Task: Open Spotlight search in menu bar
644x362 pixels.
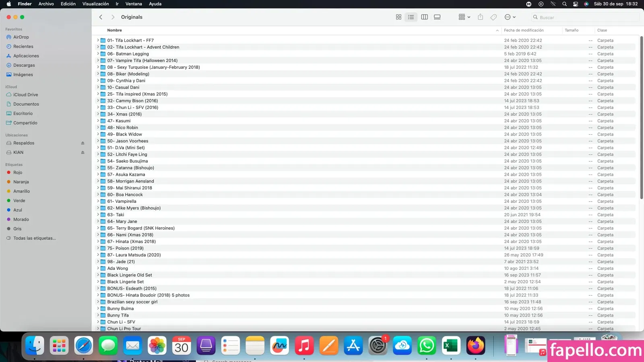Action: (564, 4)
